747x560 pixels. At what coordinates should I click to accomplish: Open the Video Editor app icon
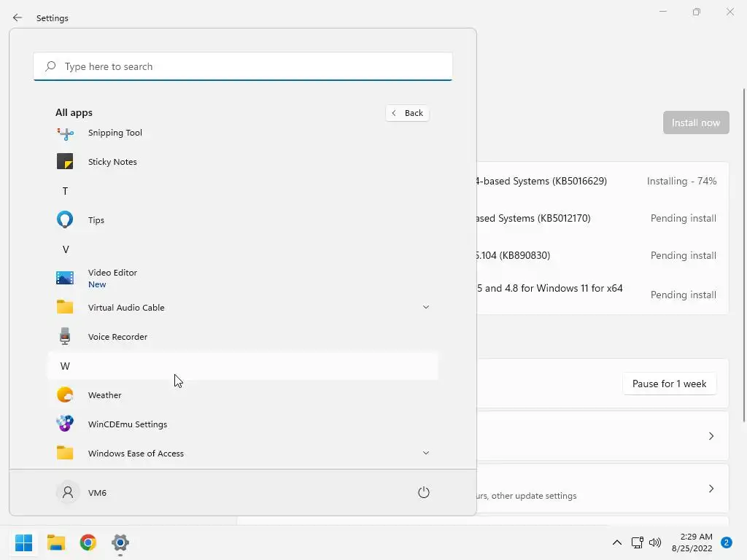click(x=65, y=278)
